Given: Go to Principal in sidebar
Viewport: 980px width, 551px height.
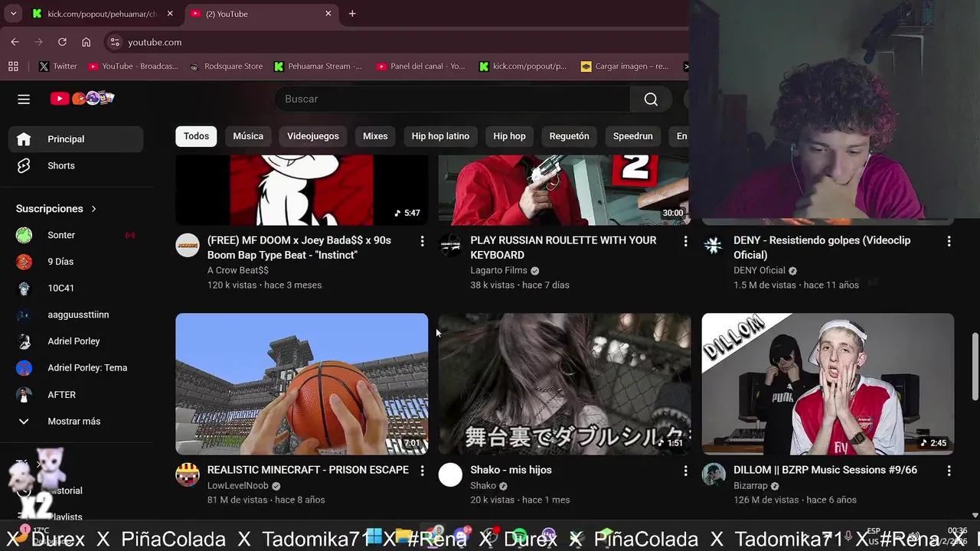Looking at the screenshot, I should pos(76,139).
